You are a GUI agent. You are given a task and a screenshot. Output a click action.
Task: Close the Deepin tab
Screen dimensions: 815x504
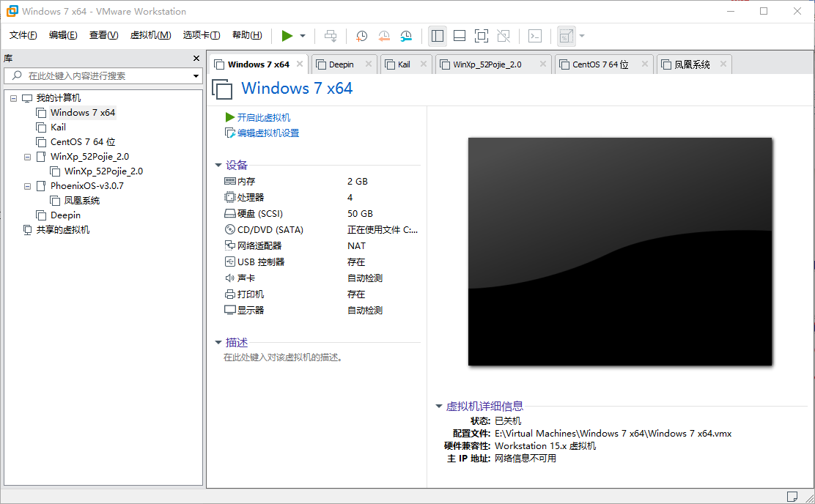click(x=369, y=64)
